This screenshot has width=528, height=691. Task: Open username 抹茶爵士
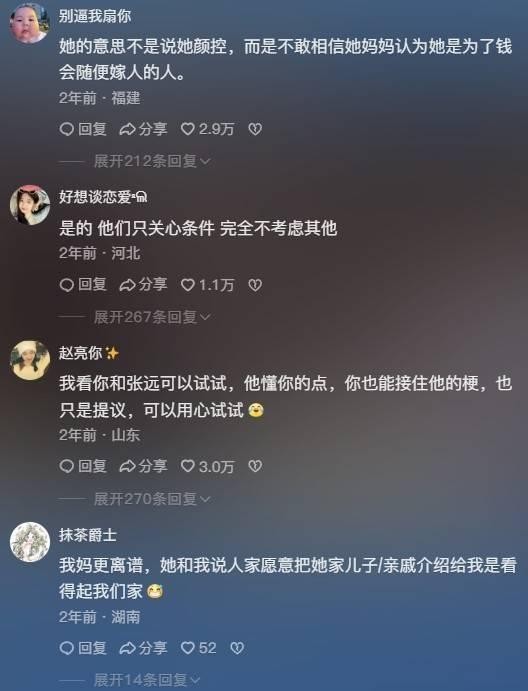point(88,535)
